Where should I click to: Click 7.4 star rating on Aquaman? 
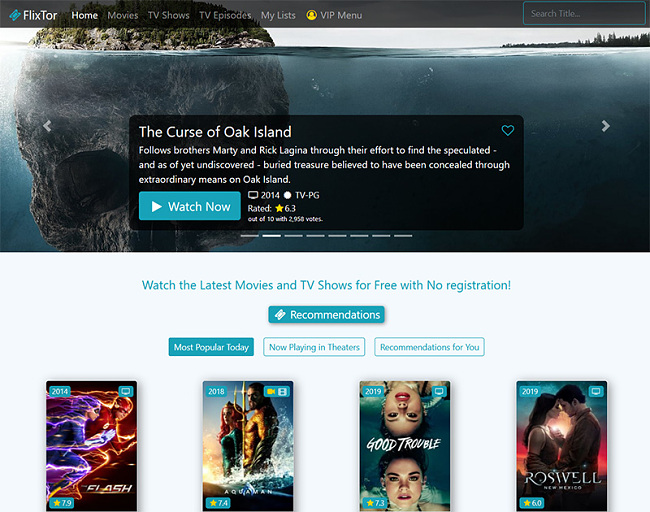[x=218, y=503]
